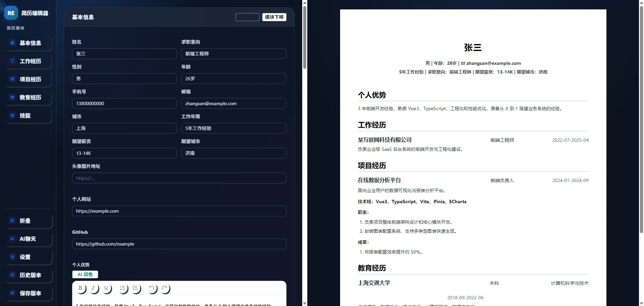Click 上海交通大学 in preview
644x306 pixels.
[374, 283]
